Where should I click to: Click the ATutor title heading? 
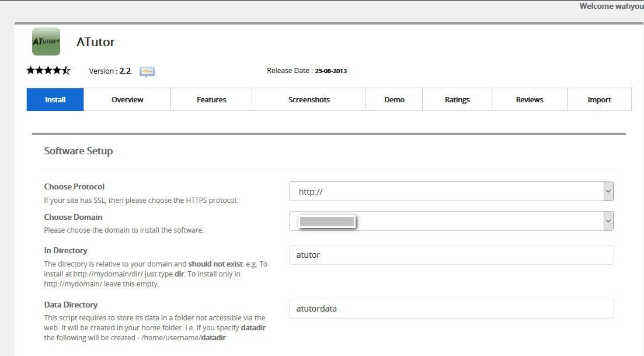[x=96, y=42]
